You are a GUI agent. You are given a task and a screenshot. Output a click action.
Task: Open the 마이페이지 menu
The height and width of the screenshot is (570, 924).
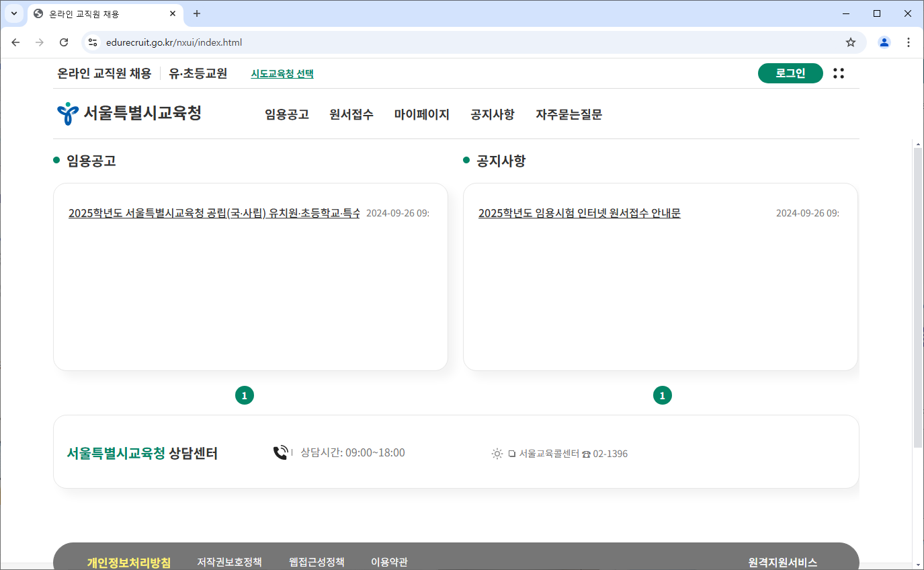[422, 114]
